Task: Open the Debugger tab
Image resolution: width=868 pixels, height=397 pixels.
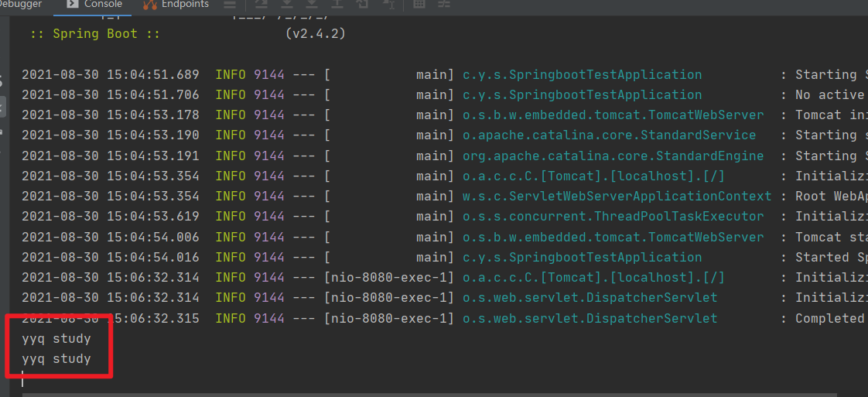Action: (21, 5)
